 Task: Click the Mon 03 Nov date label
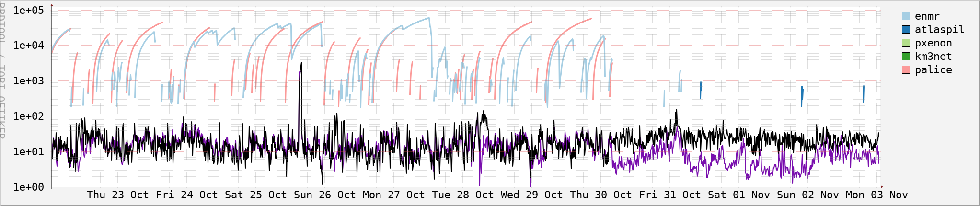pos(877,195)
